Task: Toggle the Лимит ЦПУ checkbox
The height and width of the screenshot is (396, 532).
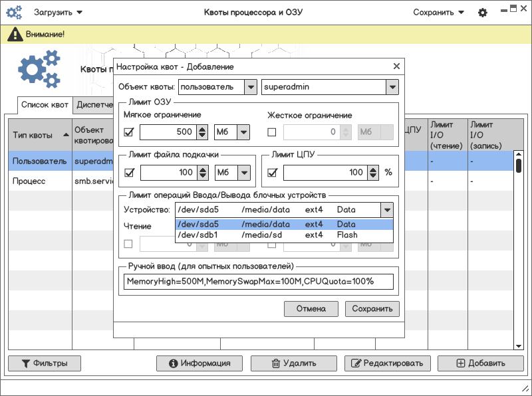Action: (271, 173)
